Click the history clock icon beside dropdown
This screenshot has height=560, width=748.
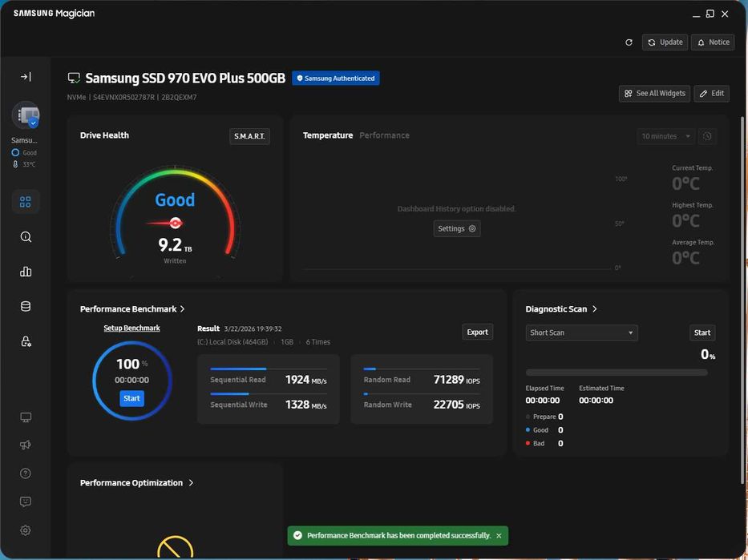(707, 136)
